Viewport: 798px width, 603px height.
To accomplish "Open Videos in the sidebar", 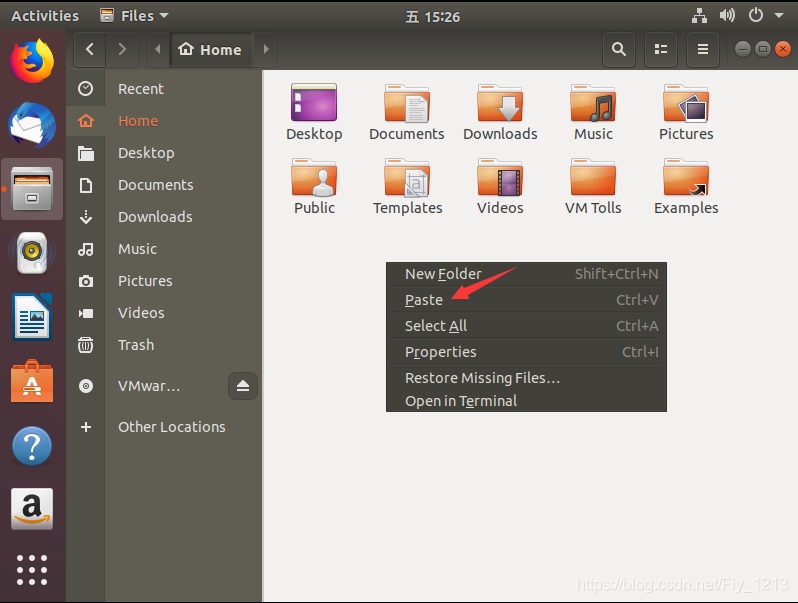I will [x=164, y=313].
